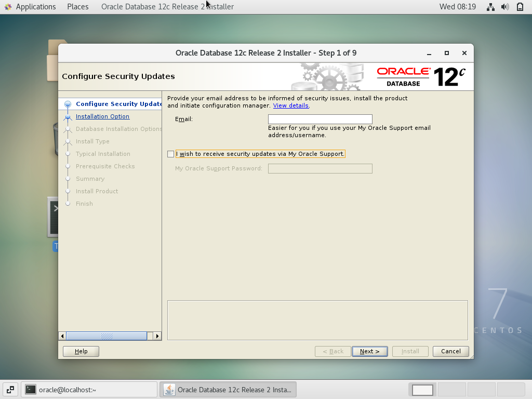
Task: Open the View details link
Action: 291,105
